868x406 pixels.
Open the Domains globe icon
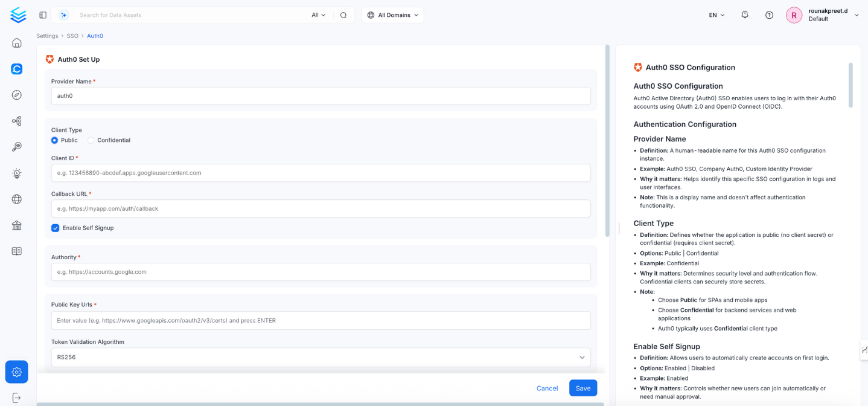16,198
